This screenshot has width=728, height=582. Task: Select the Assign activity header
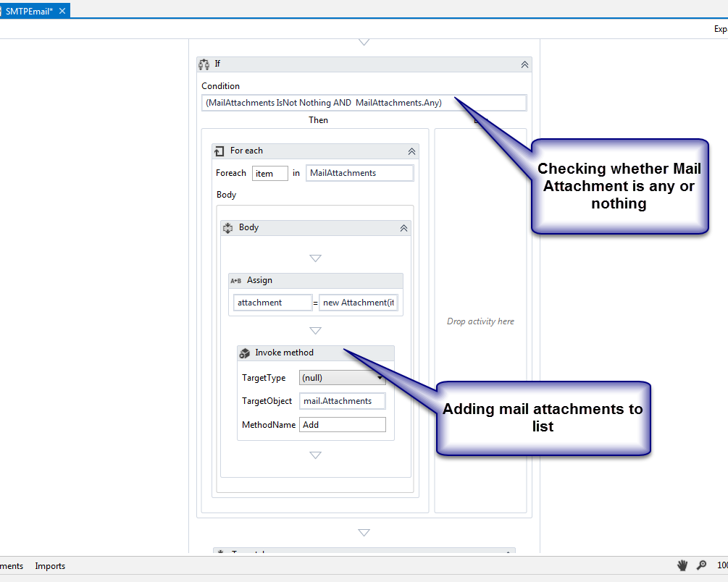316,280
